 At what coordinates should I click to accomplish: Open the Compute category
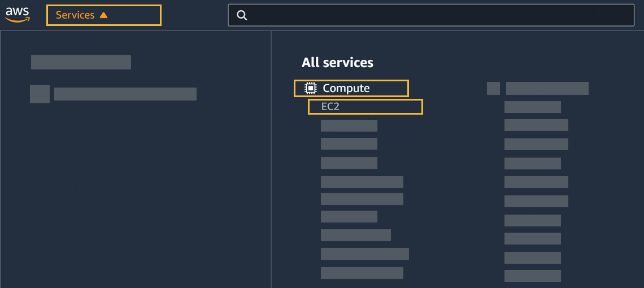click(351, 88)
